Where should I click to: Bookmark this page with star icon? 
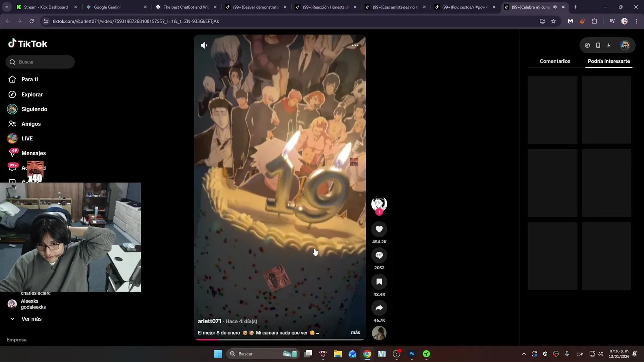(x=553, y=21)
